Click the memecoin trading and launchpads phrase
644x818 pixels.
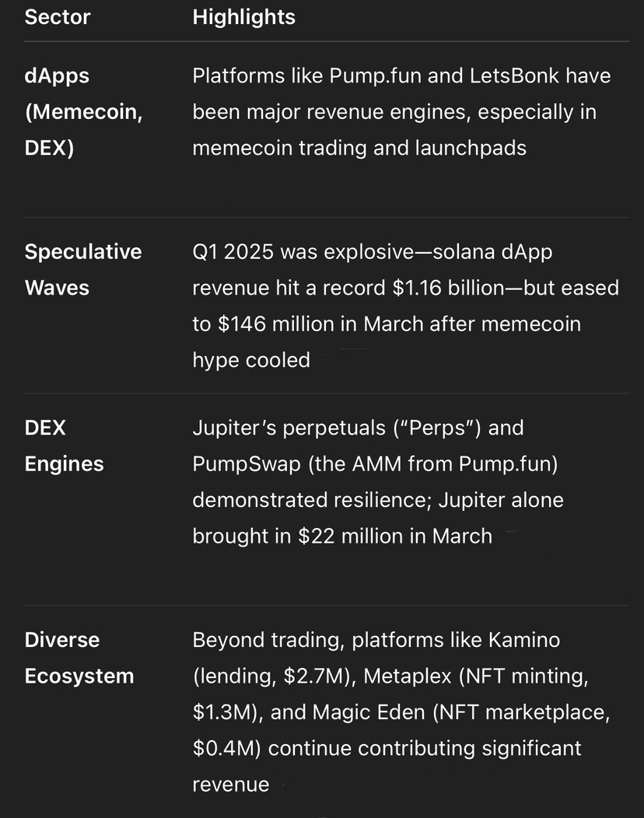[x=359, y=149]
